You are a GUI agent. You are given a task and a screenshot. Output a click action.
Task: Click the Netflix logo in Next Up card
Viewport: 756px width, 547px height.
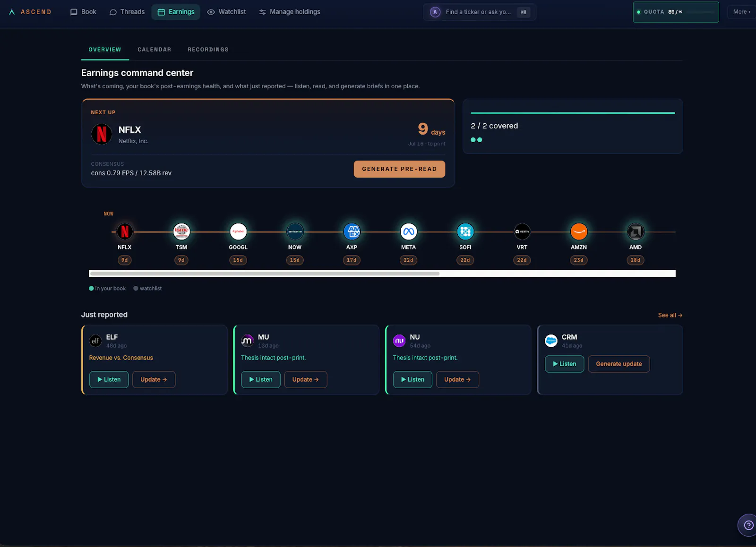point(102,134)
